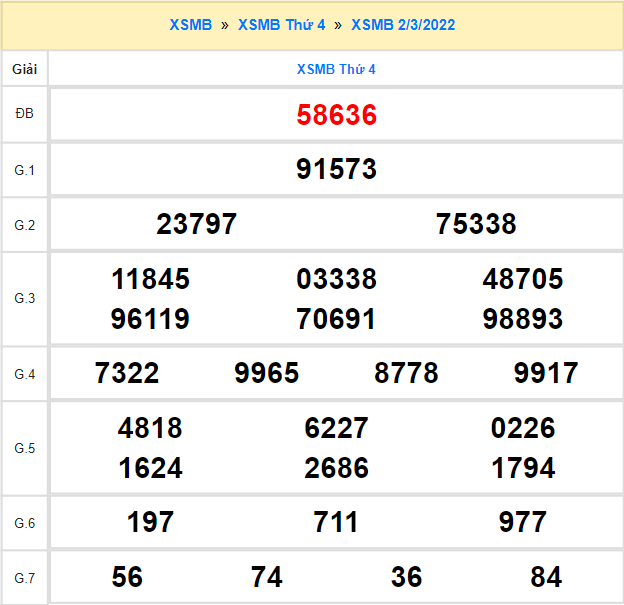Click the Giải column header cell
Image resolution: width=624 pixels, height=605 pixels.
[25, 69]
